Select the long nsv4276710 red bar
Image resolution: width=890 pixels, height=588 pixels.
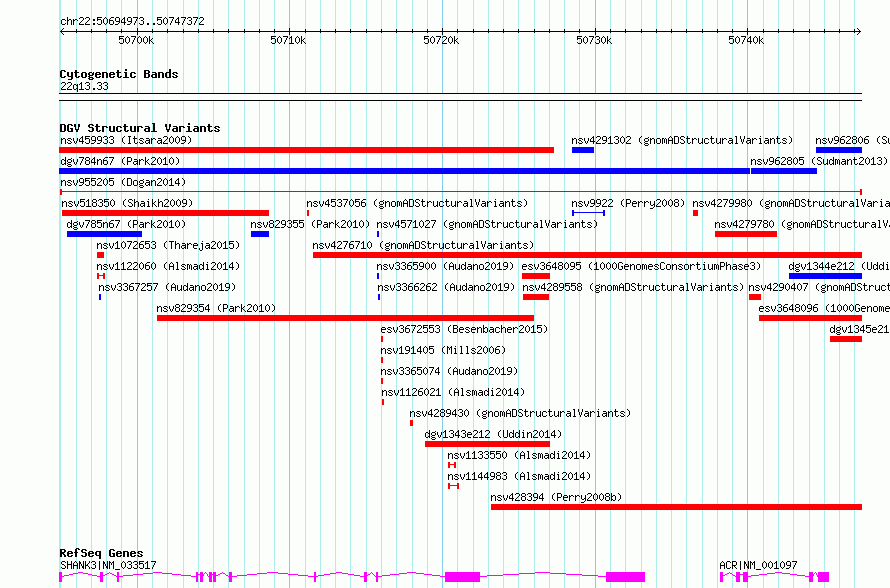click(587, 255)
